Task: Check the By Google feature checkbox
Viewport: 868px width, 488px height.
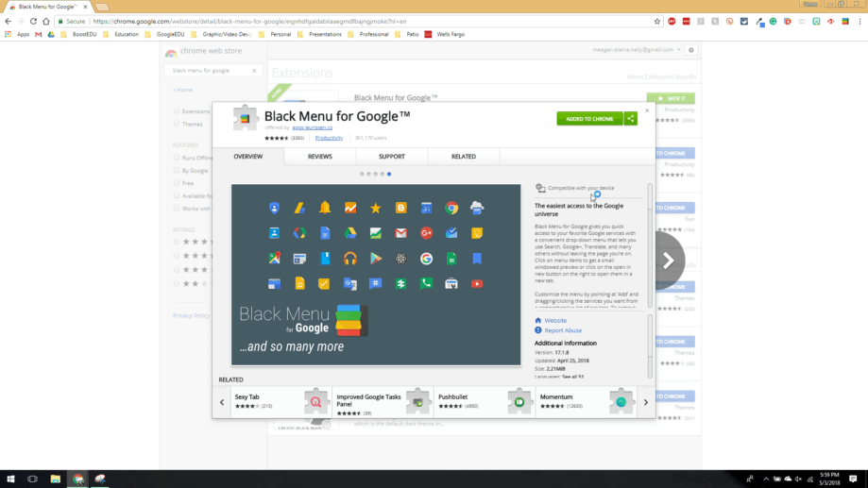Action: pyautogui.click(x=177, y=170)
